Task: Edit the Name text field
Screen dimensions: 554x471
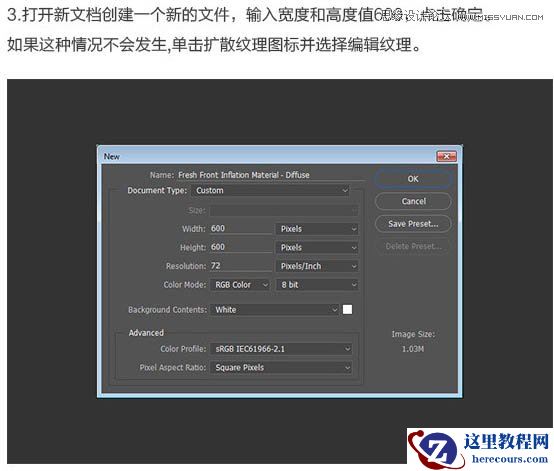Action: (x=271, y=175)
